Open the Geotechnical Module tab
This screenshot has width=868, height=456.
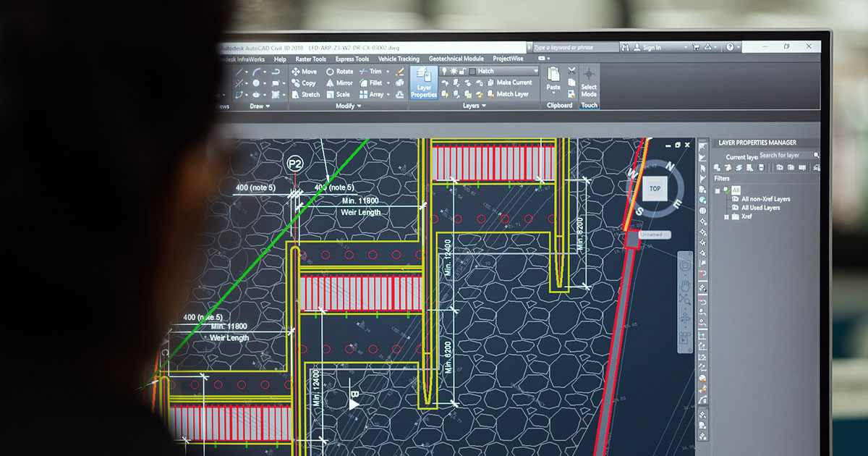click(x=456, y=59)
